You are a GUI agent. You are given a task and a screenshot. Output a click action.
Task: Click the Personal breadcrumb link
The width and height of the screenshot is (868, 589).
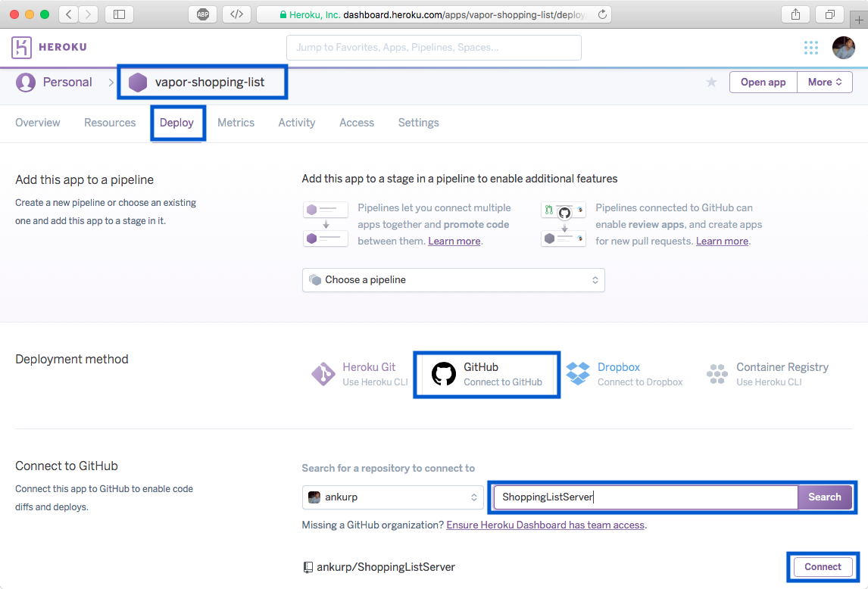point(67,83)
